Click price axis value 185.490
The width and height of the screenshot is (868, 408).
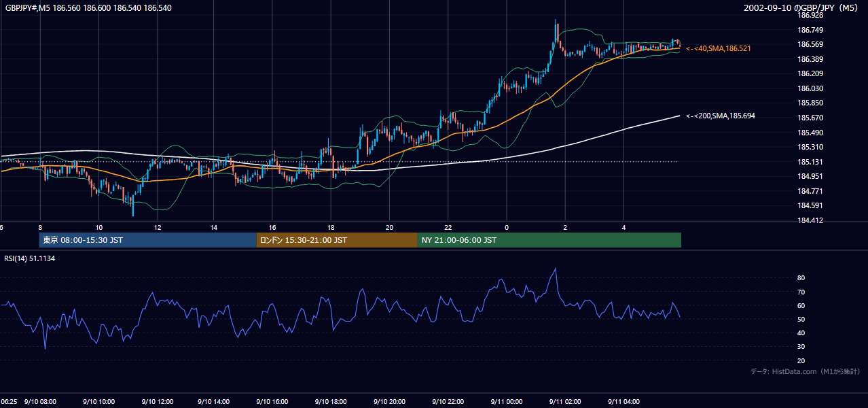810,133
